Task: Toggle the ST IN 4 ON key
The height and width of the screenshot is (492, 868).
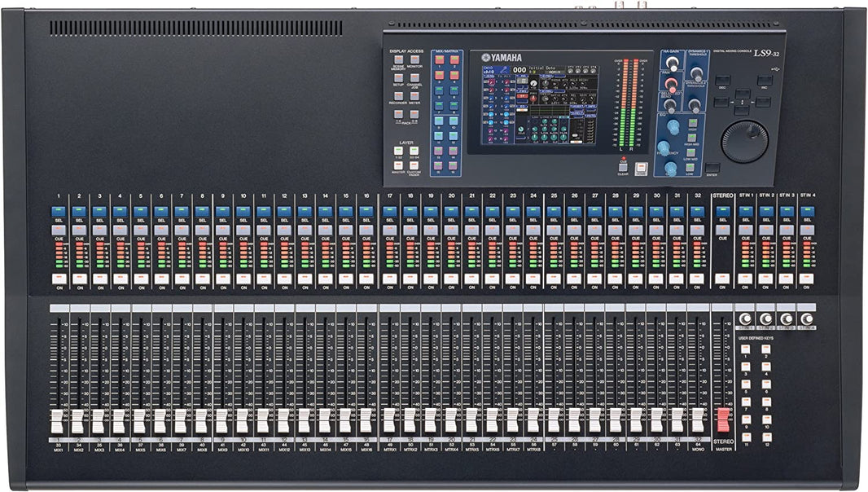Action: (x=807, y=278)
